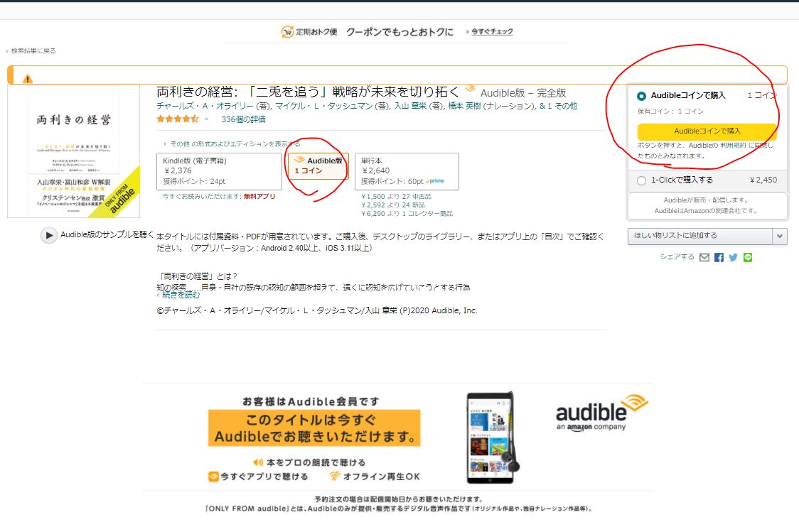
Task: Open the ほしい物リスト dropdown arrow
Action: coord(780,236)
